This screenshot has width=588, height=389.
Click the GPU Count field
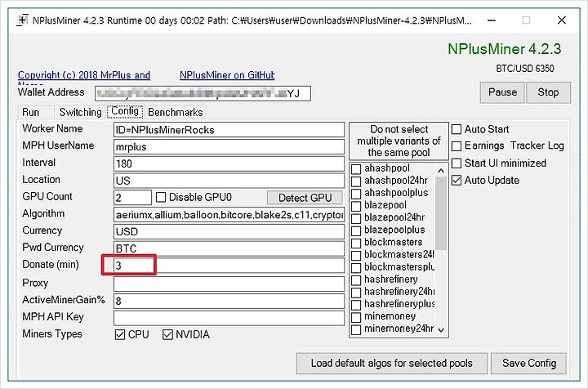click(132, 197)
